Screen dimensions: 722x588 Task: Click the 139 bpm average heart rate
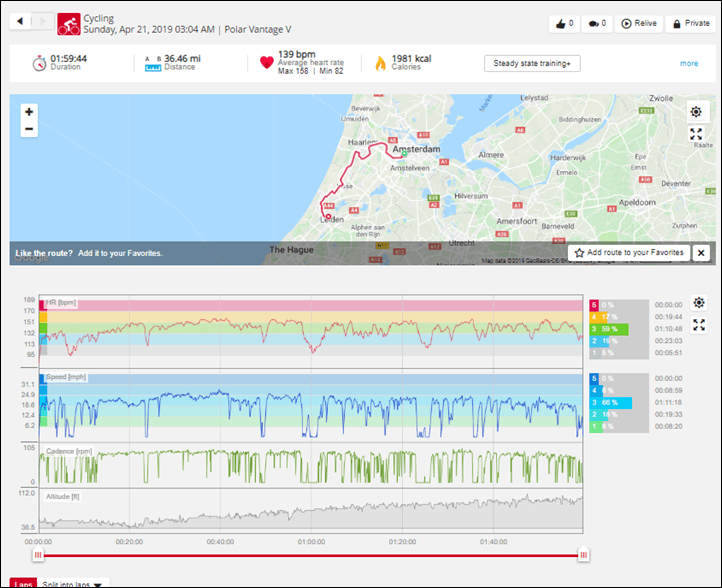coord(297,54)
